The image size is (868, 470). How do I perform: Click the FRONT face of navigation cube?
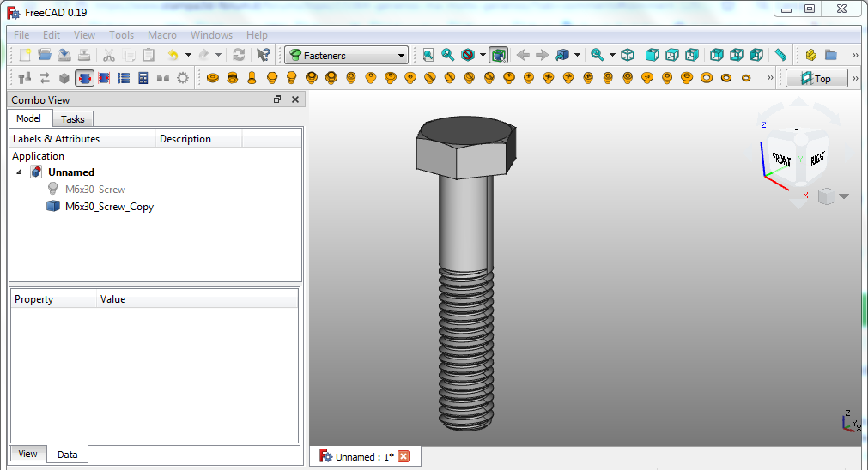(780, 160)
